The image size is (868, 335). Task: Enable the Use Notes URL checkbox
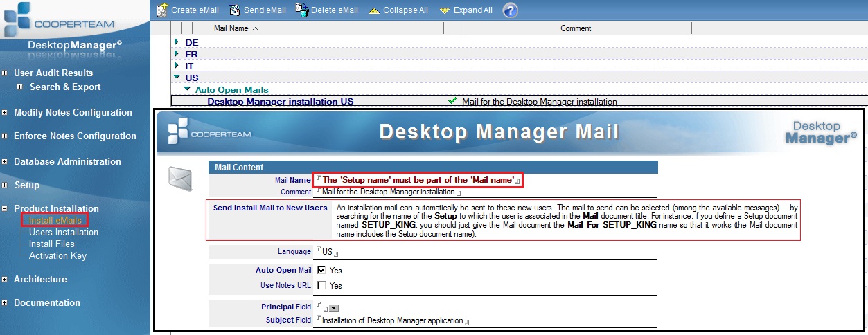click(x=321, y=285)
